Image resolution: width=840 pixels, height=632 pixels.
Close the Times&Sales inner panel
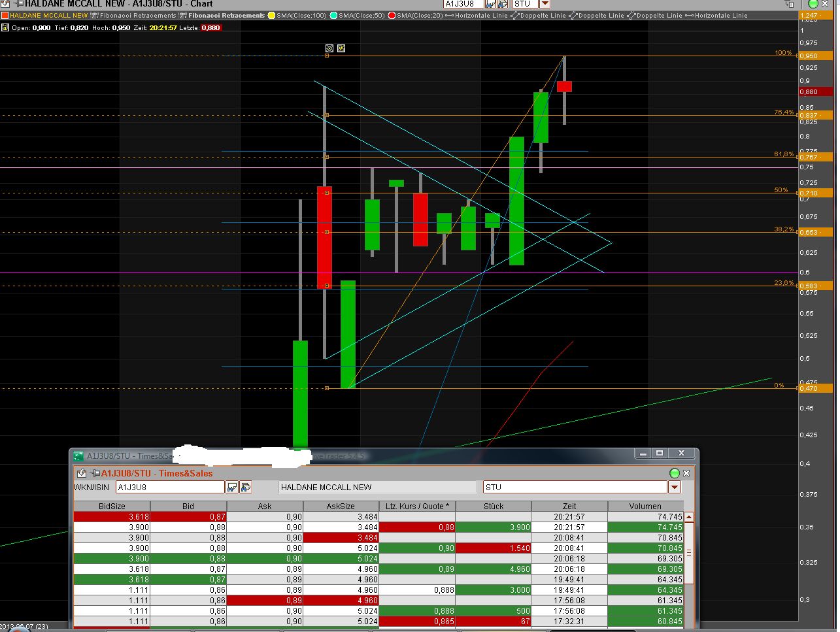(x=686, y=473)
